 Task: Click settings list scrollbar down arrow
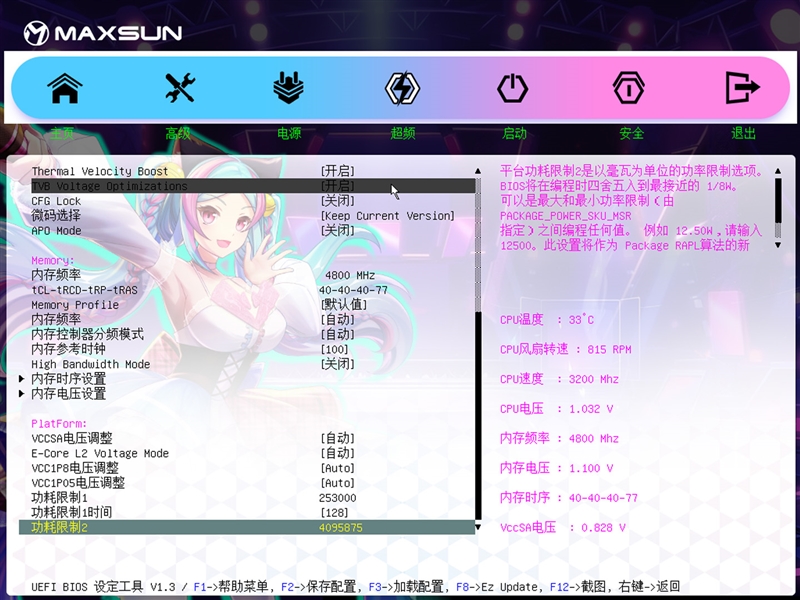point(478,527)
